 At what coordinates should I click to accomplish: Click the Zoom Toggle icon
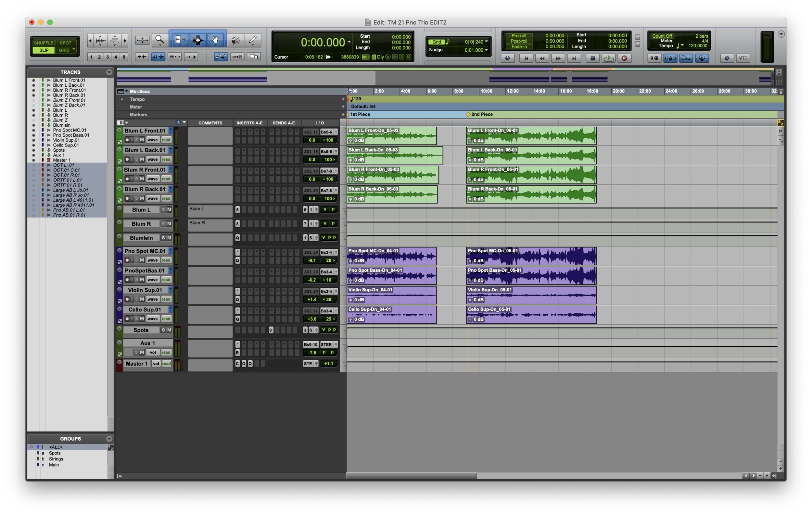click(x=142, y=40)
